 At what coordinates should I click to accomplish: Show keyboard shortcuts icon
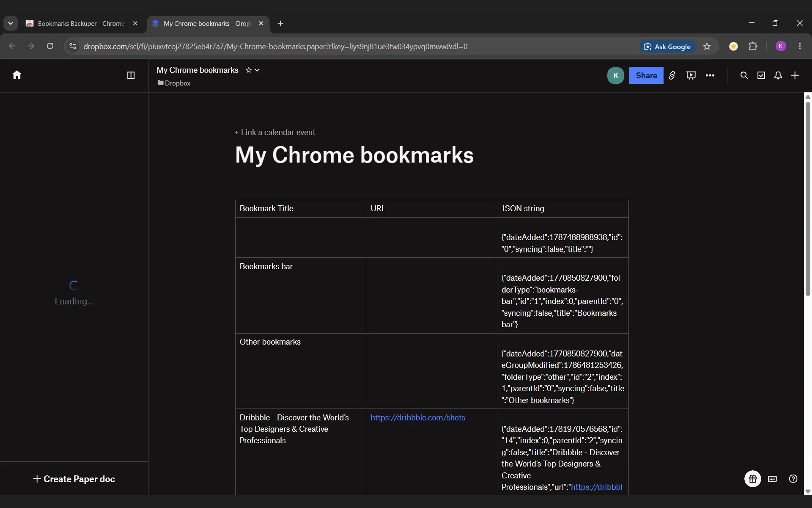click(773, 479)
